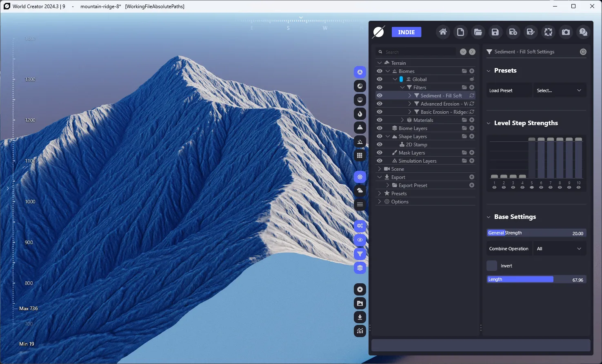Screen dimensions: 602x364
Task: Collapse the Shape Layers node
Action: click(388, 136)
